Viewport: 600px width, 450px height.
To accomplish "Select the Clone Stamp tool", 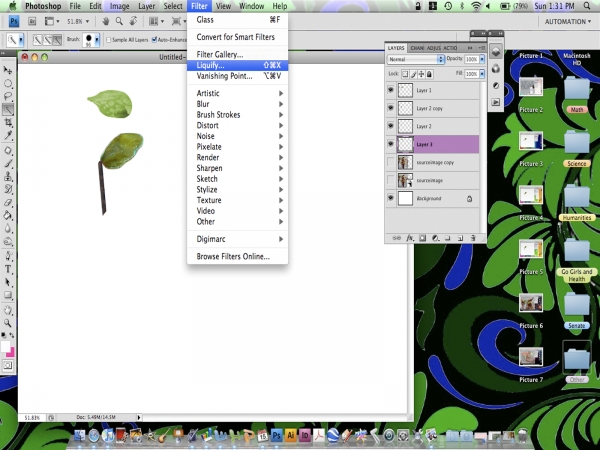I will [x=8, y=176].
